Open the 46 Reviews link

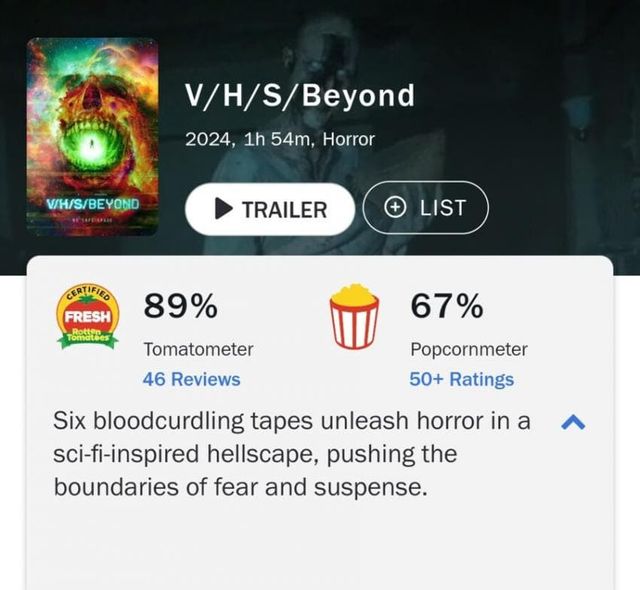pyautogui.click(x=191, y=379)
